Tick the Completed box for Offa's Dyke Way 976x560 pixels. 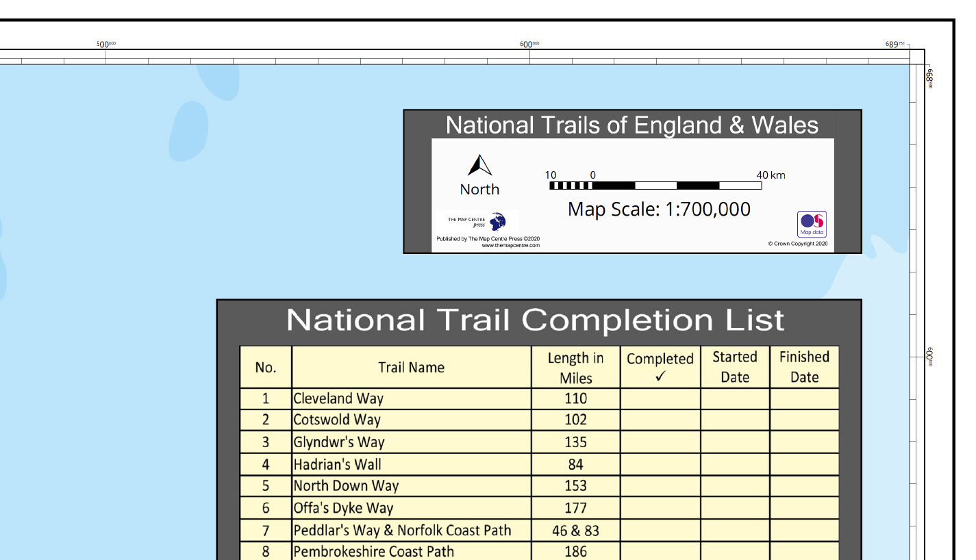[x=659, y=508]
